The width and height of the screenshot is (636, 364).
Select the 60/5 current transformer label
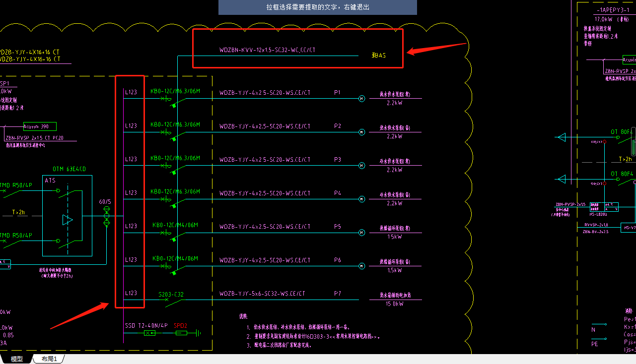[105, 202]
